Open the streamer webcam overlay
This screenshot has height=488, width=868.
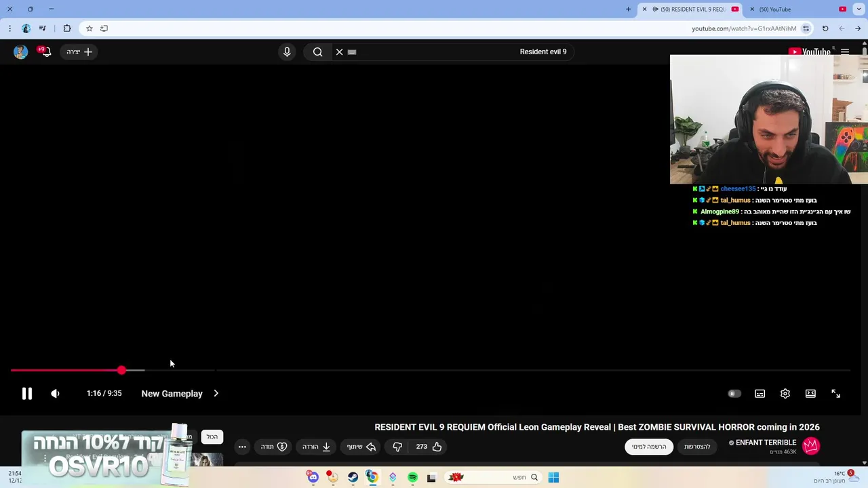[x=769, y=119]
